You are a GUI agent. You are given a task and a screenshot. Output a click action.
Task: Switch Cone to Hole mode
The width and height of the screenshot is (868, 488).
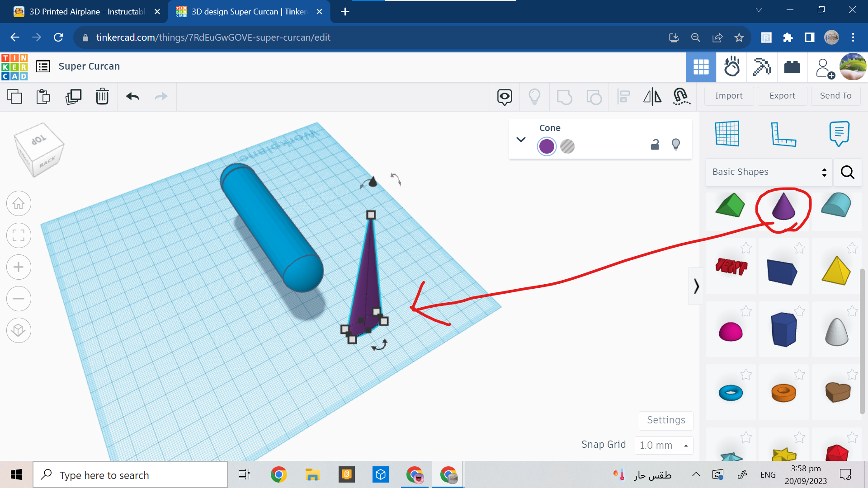(567, 146)
